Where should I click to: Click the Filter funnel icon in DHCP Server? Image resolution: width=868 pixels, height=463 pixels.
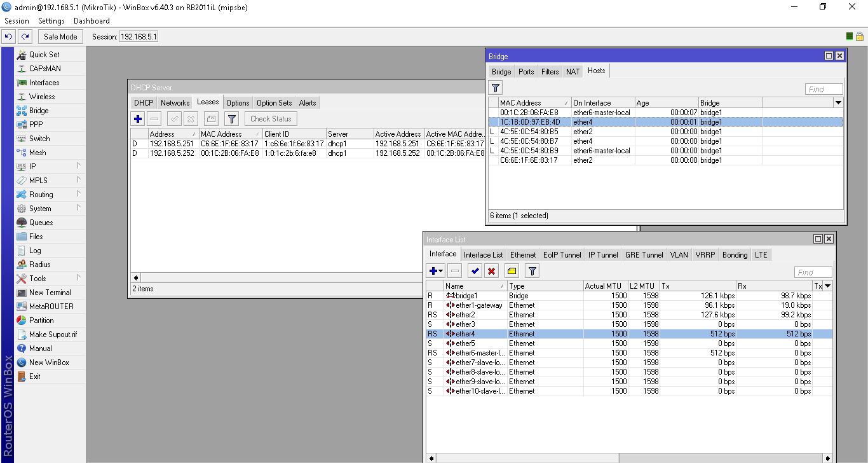232,119
